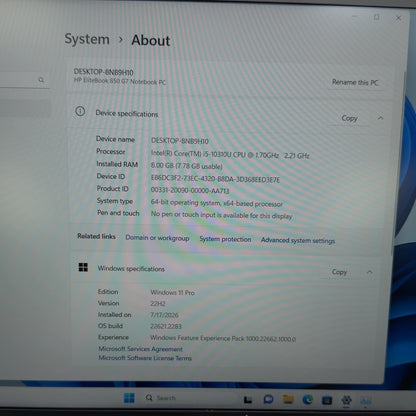Click the Device specifications info icon

[80, 111]
